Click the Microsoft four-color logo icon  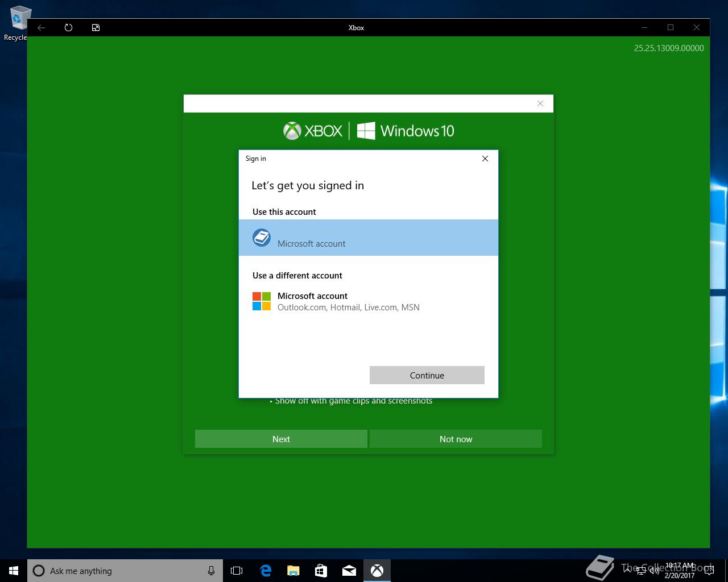point(262,301)
